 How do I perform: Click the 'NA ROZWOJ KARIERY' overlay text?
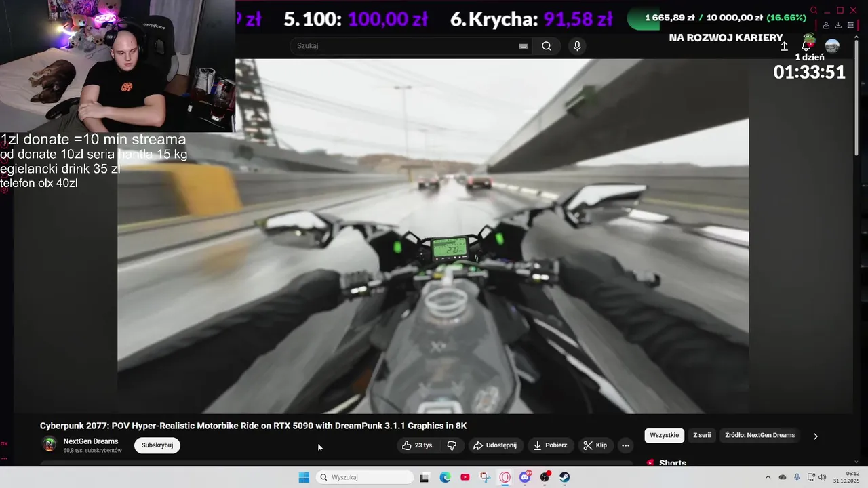coord(726,37)
